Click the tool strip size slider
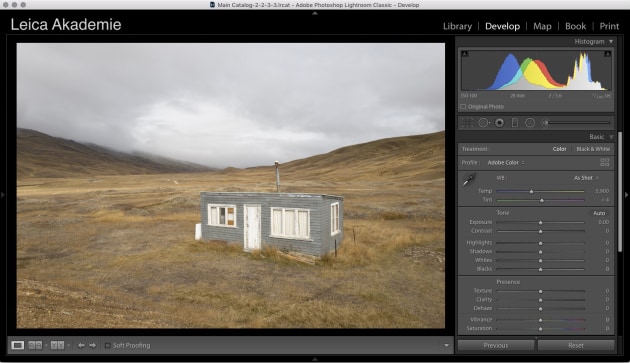The height and width of the screenshot is (363, 630). [577, 123]
